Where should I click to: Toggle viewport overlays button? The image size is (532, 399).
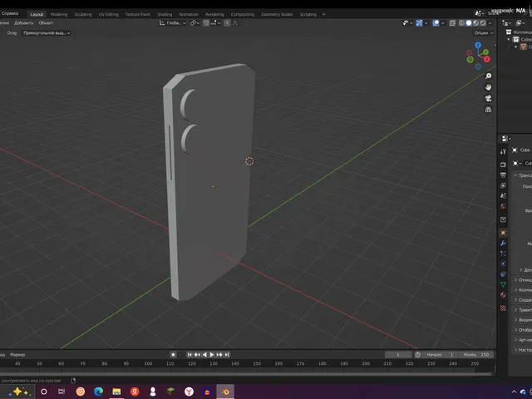coord(436,23)
